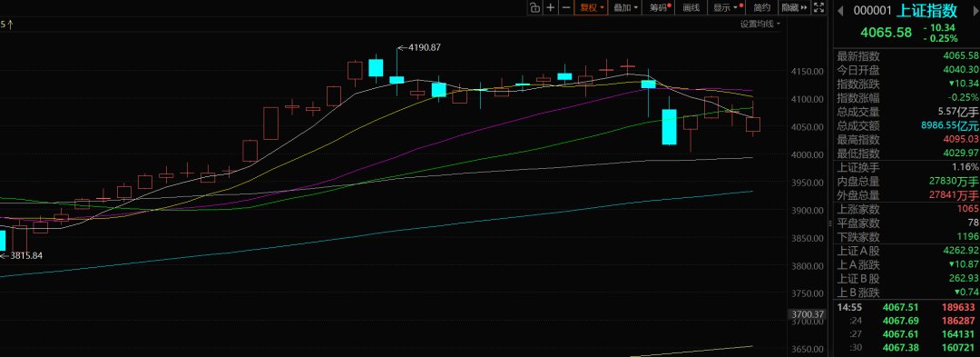Zoom out with the minus icon
The image size is (980, 357).
tap(566, 7)
